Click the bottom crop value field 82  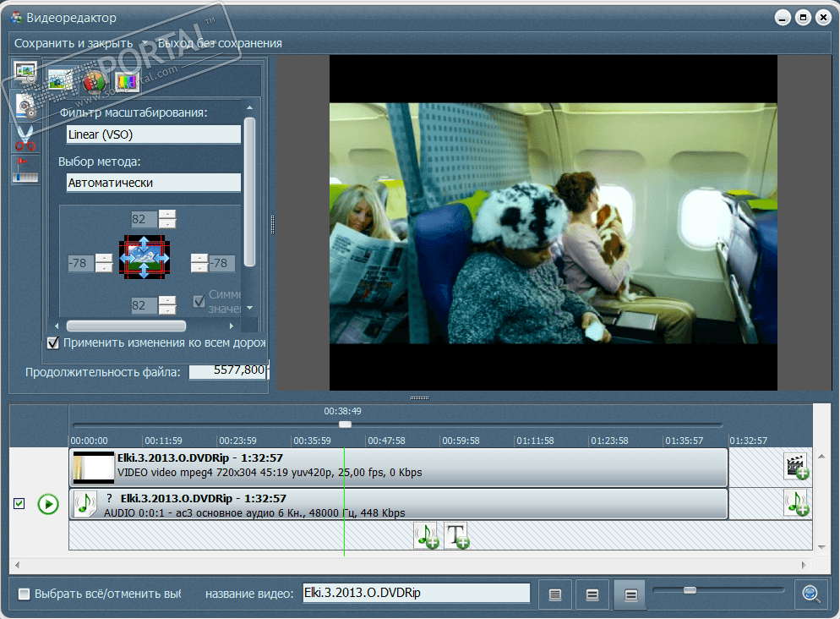point(145,305)
